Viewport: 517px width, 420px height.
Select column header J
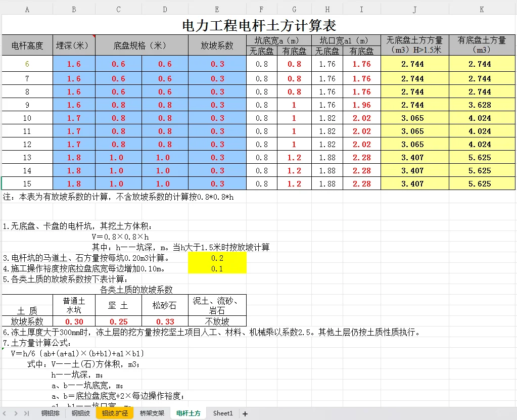pos(414,9)
